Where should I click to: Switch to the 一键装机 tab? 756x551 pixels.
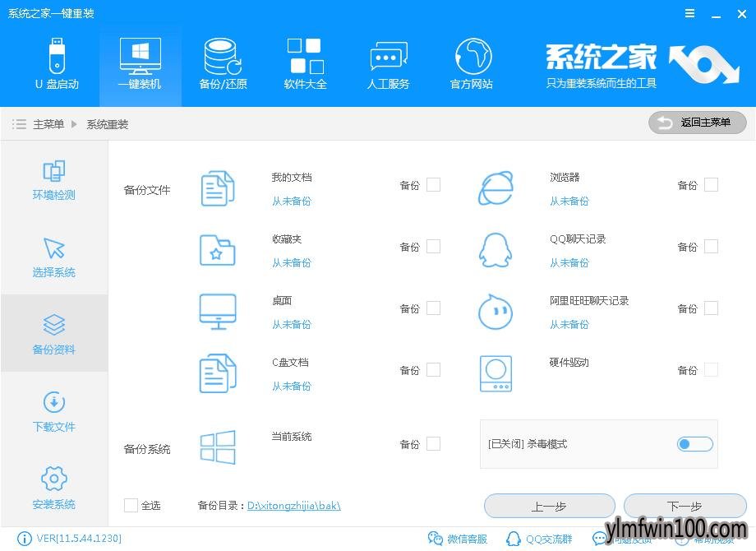coord(140,64)
